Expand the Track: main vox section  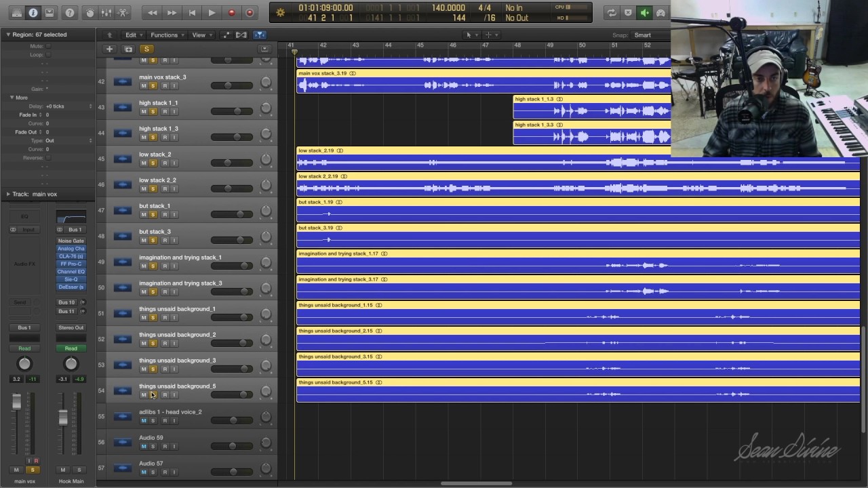[x=8, y=194]
